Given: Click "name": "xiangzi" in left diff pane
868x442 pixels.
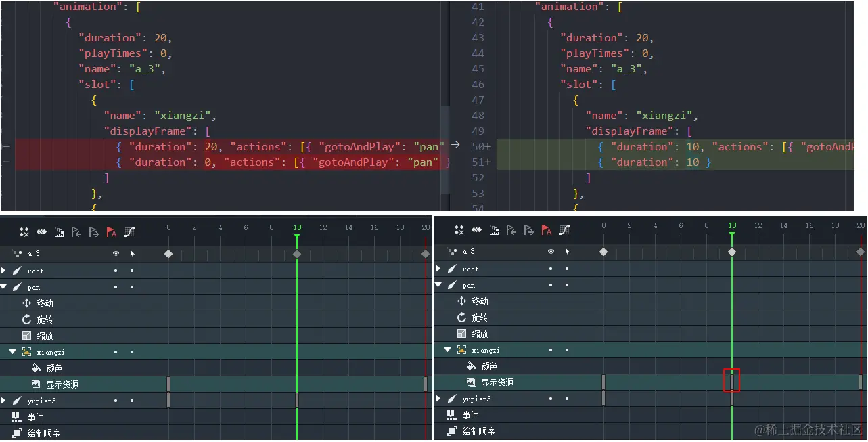Looking at the screenshot, I should pos(160,115).
